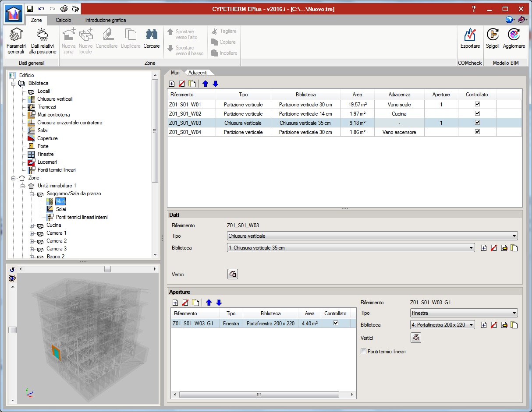
Task: Click the Cercare binoculars icon
Action: [x=152, y=39]
